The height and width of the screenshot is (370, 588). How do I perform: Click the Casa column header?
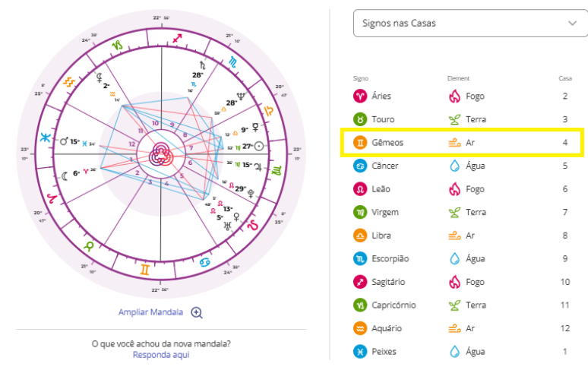tap(564, 77)
